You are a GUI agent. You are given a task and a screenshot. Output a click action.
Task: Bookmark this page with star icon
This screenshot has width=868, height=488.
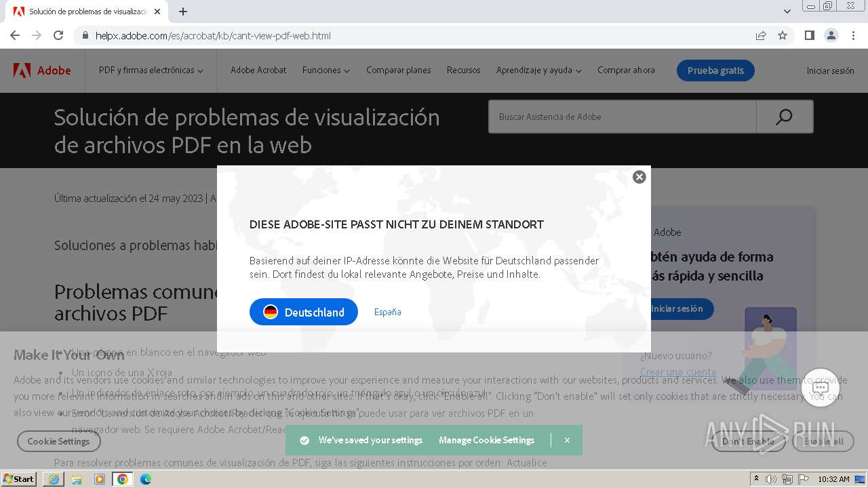pyautogui.click(x=783, y=35)
